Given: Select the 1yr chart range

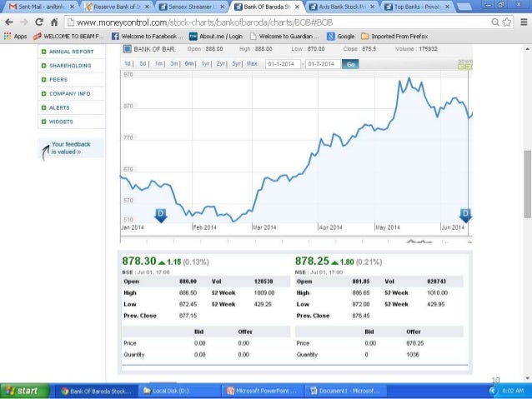Looking at the screenshot, I should (x=205, y=64).
